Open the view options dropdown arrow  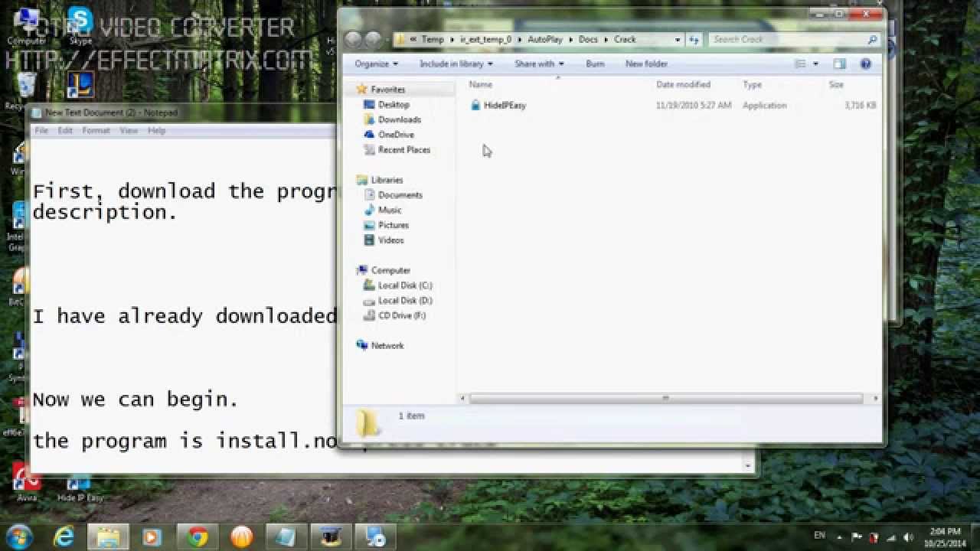click(x=815, y=64)
